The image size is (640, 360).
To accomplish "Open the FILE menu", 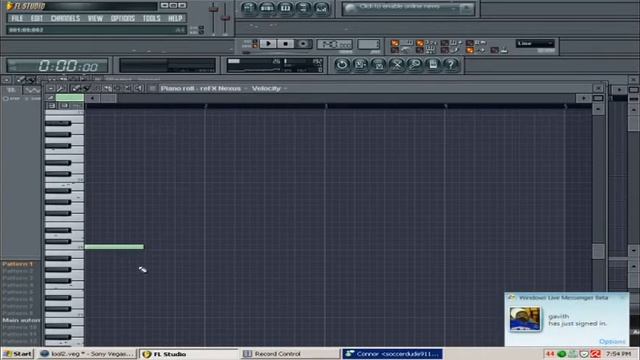I will click(17, 18).
